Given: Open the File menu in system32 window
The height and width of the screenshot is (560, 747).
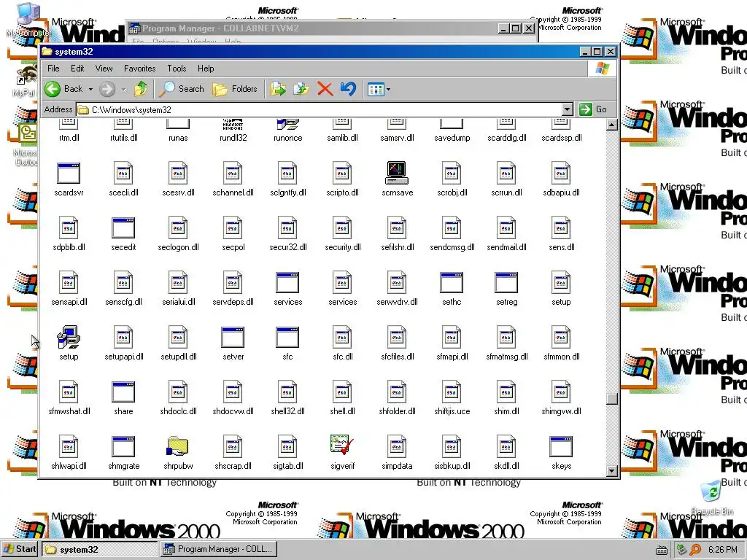Looking at the screenshot, I should (x=53, y=69).
